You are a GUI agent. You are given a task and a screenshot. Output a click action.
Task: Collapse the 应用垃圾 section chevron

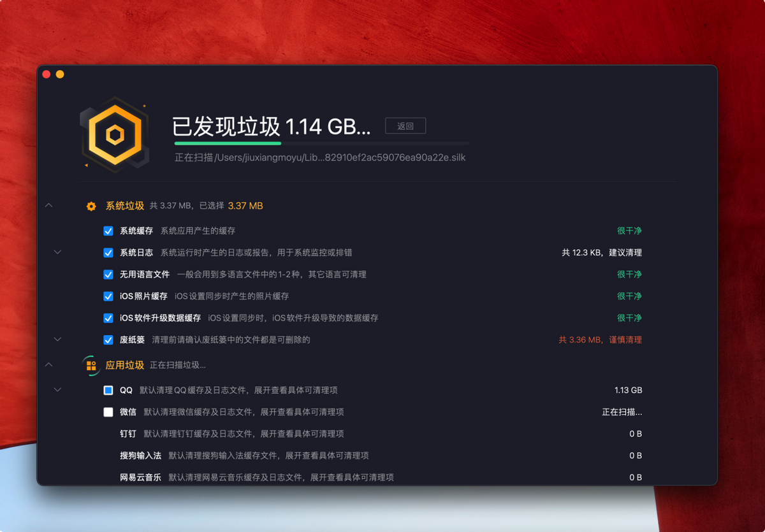[x=49, y=364]
